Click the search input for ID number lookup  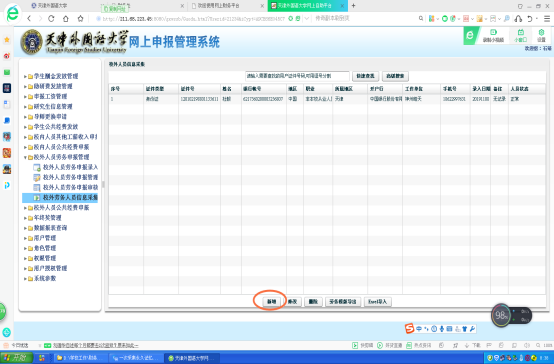[x=297, y=76]
